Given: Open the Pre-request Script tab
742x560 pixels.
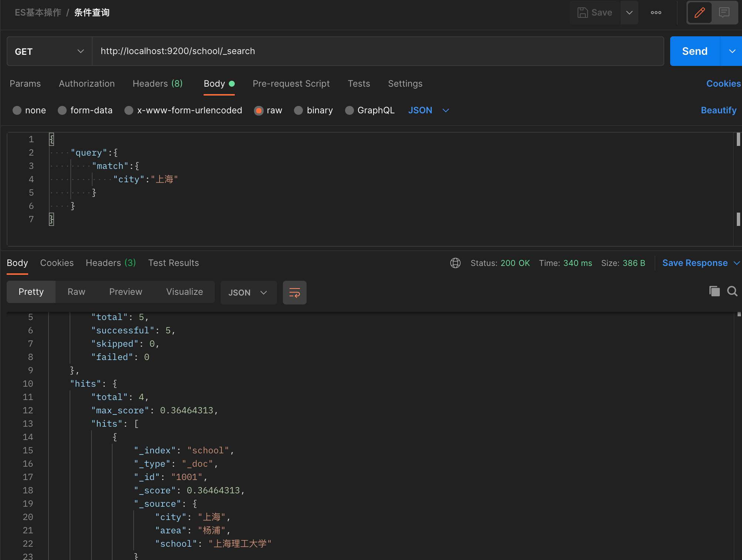Looking at the screenshot, I should (291, 84).
